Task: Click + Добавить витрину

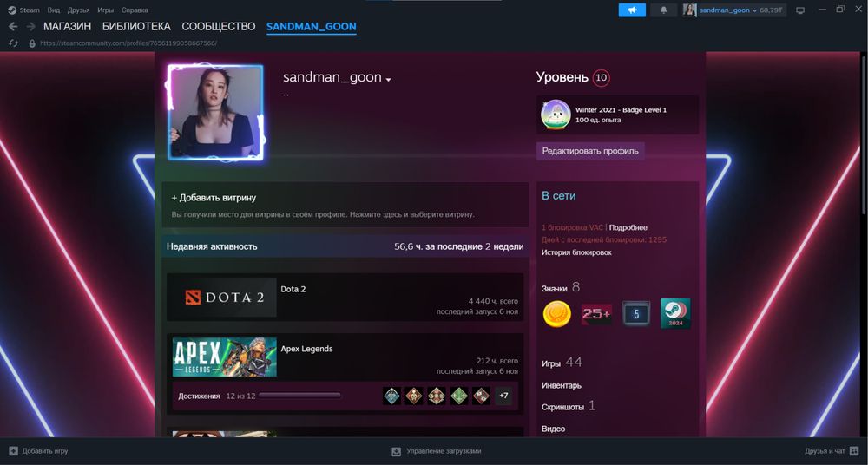Action: 214,198
